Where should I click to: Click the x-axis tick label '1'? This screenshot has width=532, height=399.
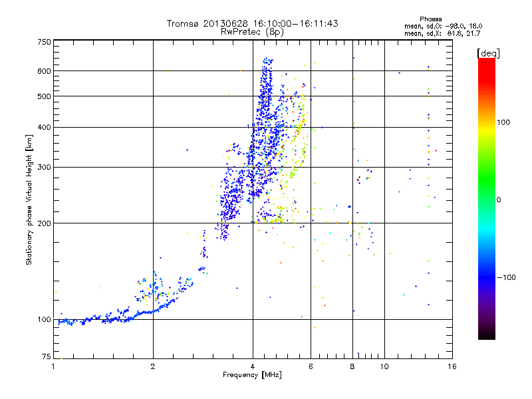coord(53,366)
